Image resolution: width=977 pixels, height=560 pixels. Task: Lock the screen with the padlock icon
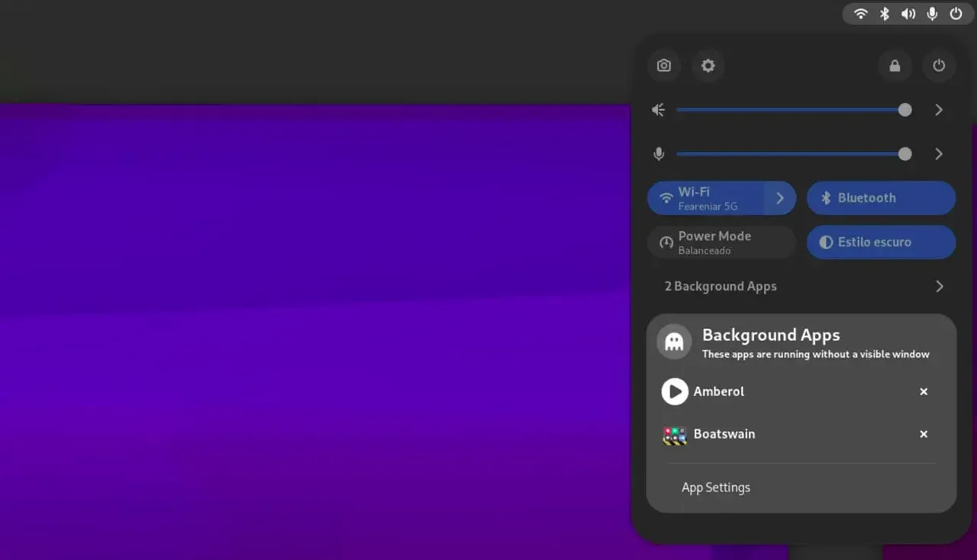tap(895, 66)
